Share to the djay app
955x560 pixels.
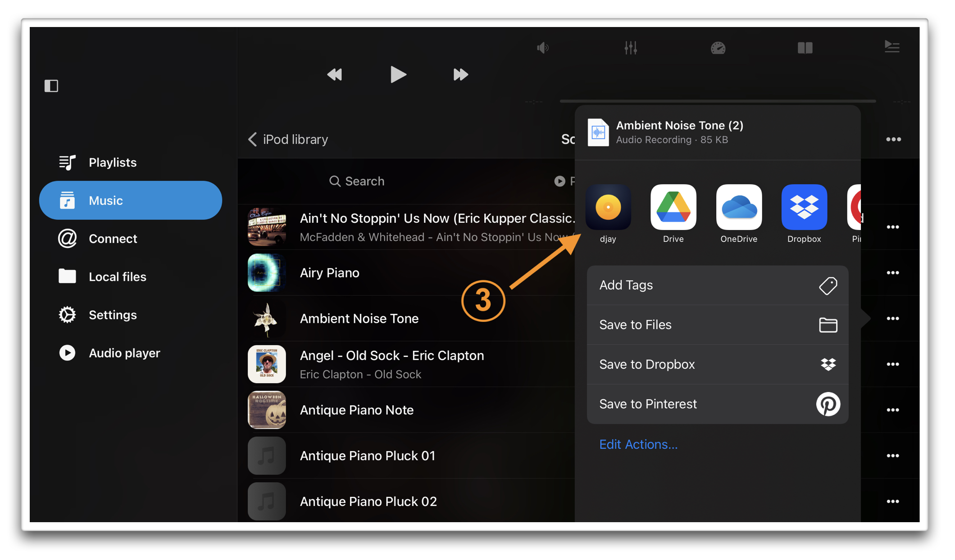(608, 214)
